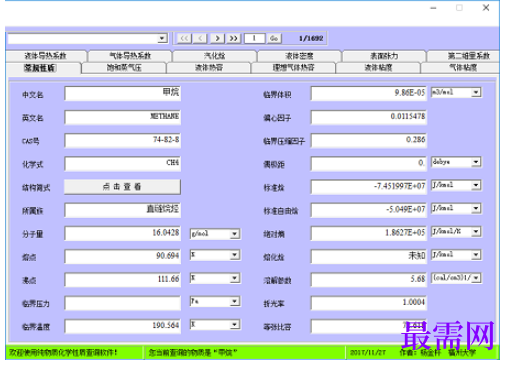Click the welcome message in status bar

click(x=63, y=352)
